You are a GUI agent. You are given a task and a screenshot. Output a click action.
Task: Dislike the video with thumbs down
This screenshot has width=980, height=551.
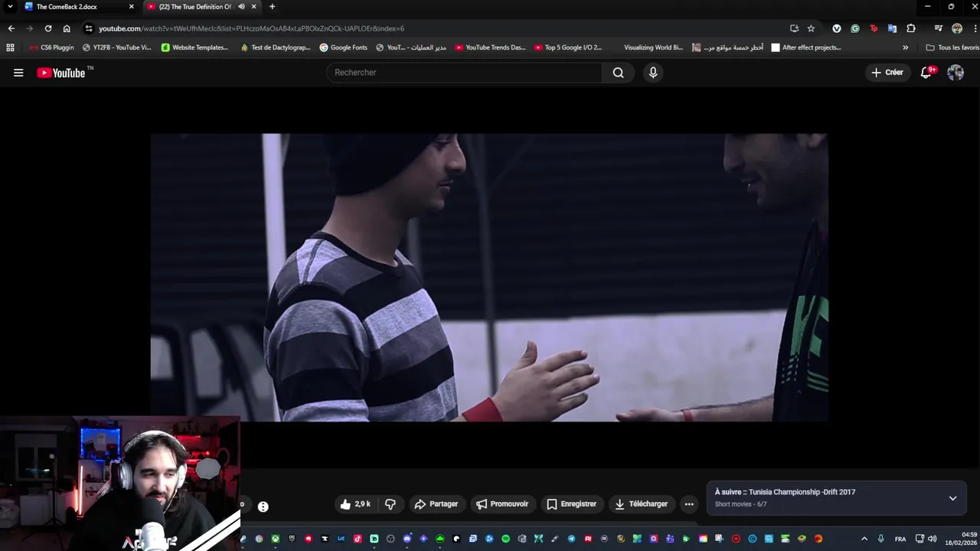click(390, 504)
